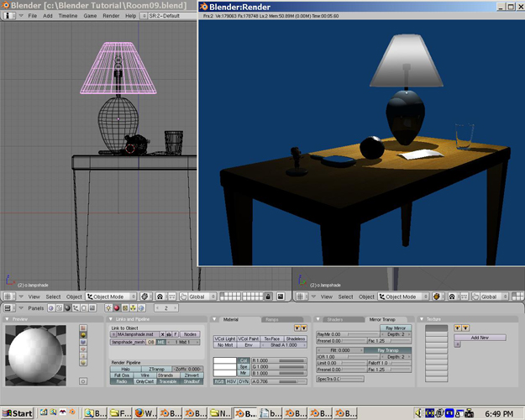Click the MA:lampshade.mat name field
525x420 pixels.
click(x=136, y=333)
